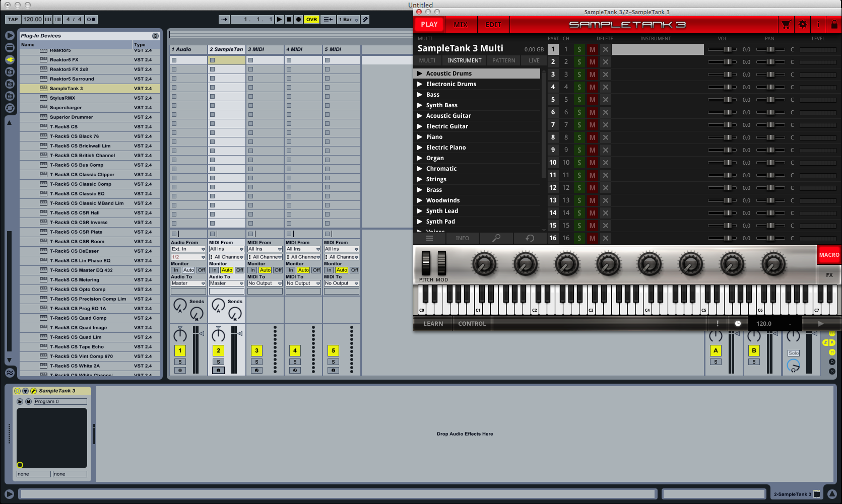
Task: Toggle track 1 activator button
Action: [x=180, y=350]
